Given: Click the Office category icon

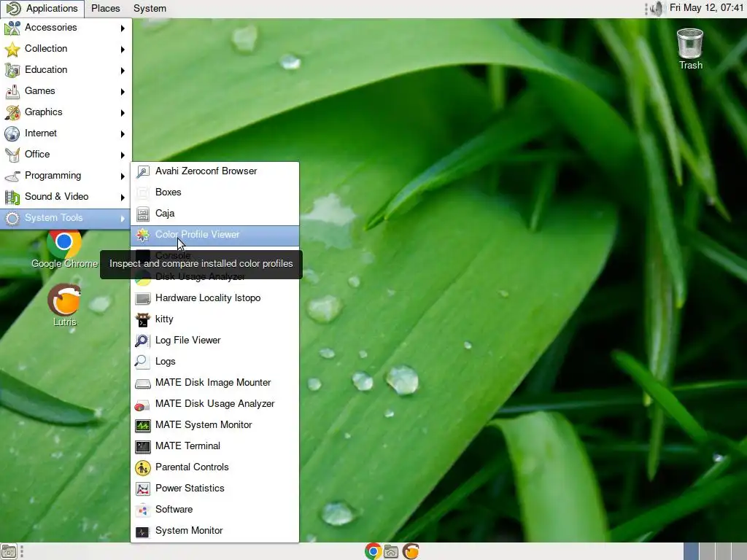Looking at the screenshot, I should coord(12,155).
